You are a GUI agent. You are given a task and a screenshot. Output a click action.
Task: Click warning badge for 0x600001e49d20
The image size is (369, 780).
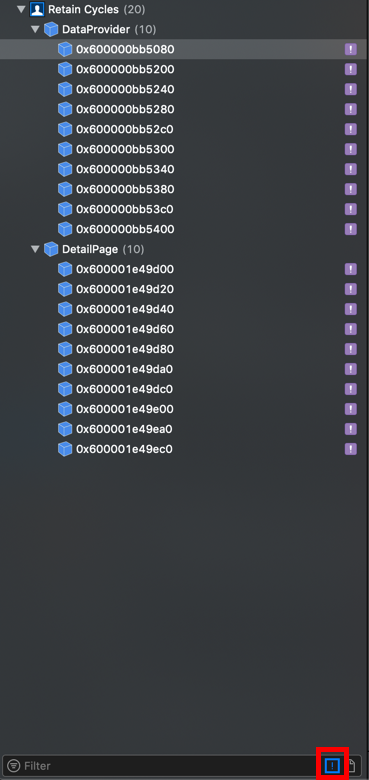click(351, 289)
